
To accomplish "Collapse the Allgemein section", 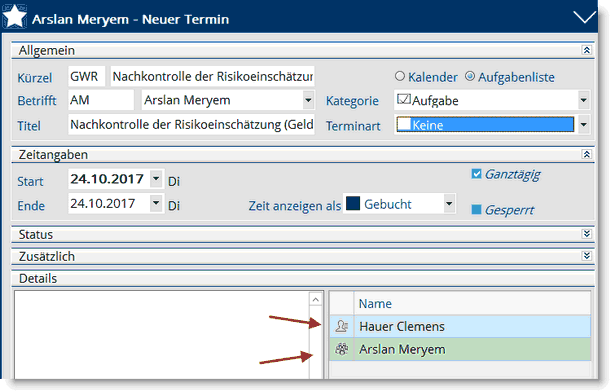I will tap(586, 50).
